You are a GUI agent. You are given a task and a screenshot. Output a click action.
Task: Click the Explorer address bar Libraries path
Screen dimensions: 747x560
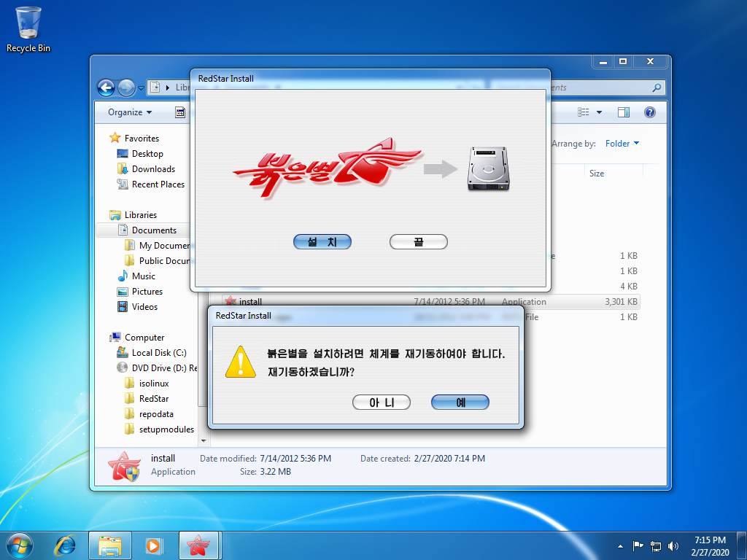tap(182, 87)
